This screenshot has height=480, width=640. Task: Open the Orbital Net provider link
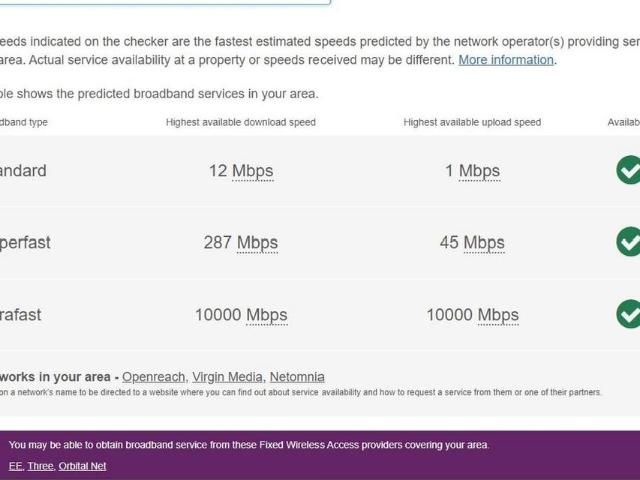(82, 466)
